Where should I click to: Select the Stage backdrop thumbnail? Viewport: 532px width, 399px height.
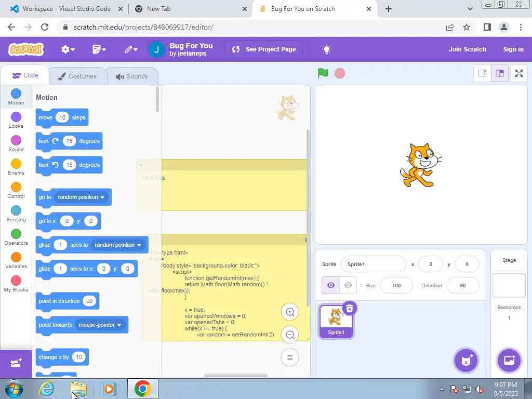[x=509, y=286]
